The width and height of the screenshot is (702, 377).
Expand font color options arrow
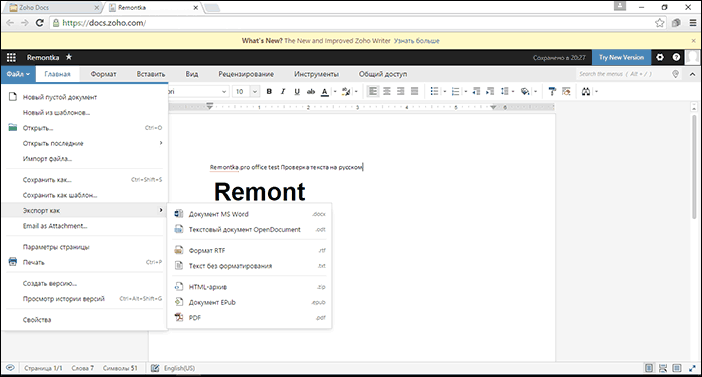(x=334, y=92)
